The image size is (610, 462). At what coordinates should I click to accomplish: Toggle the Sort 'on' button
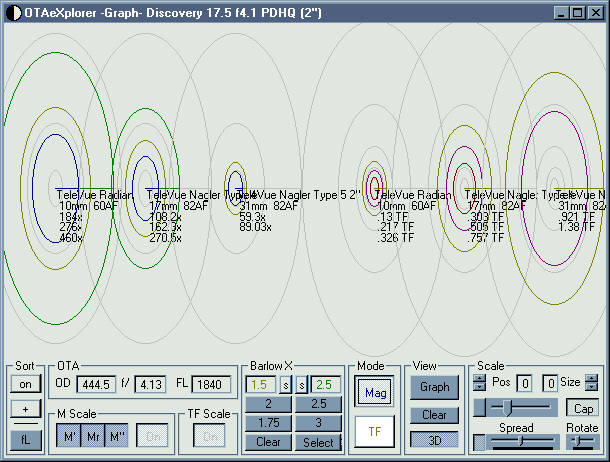point(25,384)
